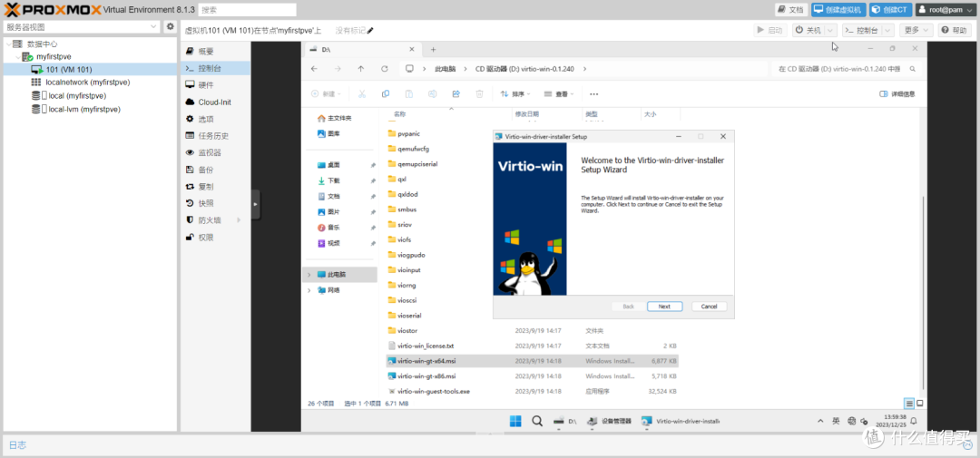
Task: Open the 监视器 monitor tab
Action: pyautogui.click(x=215, y=152)
